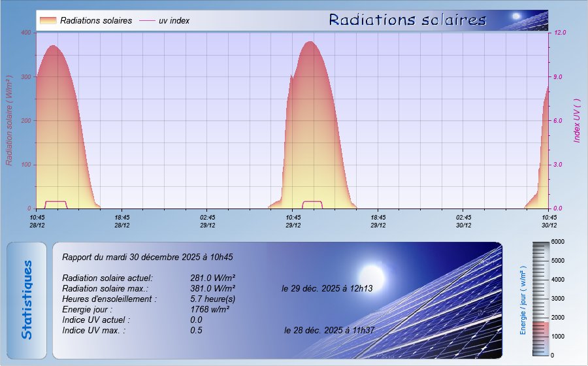
Task: Select the 02:45 29/12 time axis label
Action: [x=208, y=221]
